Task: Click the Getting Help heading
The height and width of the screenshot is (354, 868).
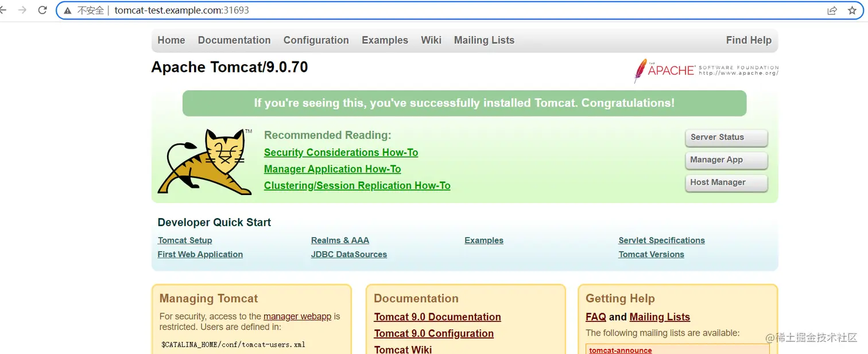Action: coord(620,298)
